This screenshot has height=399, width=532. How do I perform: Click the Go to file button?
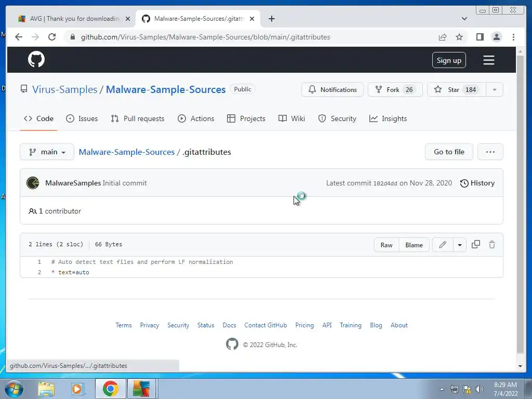click(449, 152)
